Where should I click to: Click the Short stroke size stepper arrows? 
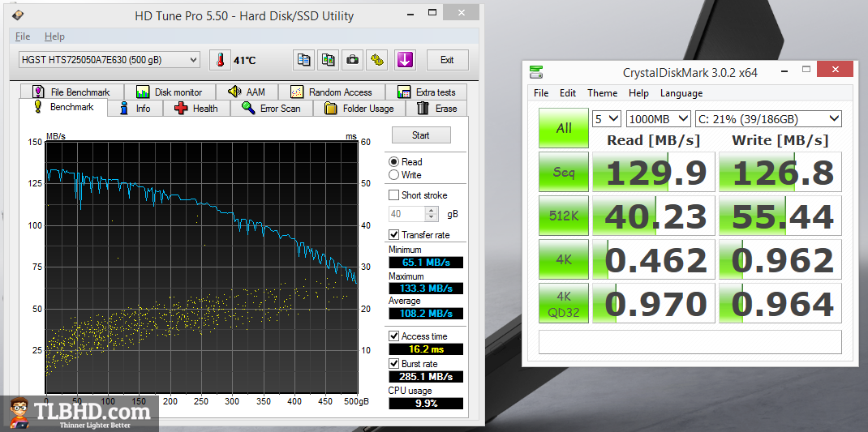pos(432,213)
